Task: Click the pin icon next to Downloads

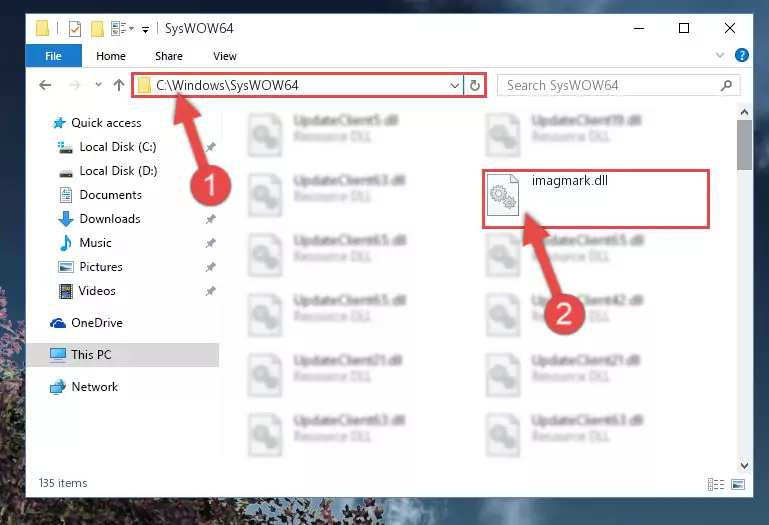Action: point(210,219)
